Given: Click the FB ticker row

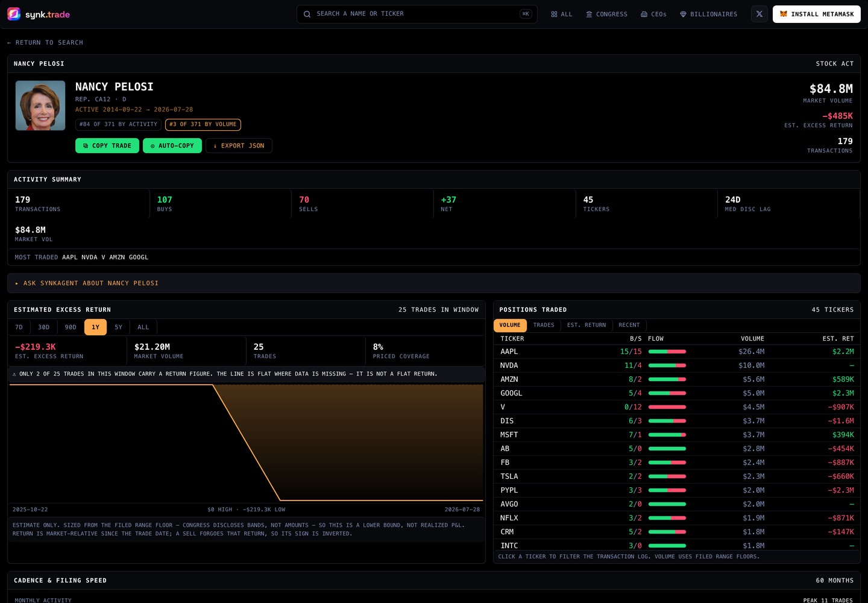Looking at the screenshot, I should [677, 463].
